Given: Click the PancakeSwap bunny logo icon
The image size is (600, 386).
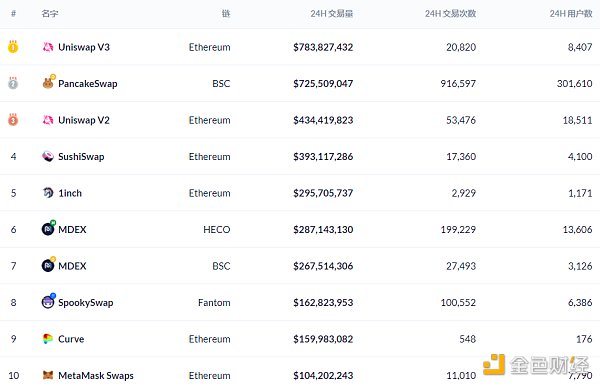Looking at the screenshot, I should (48, 83).
